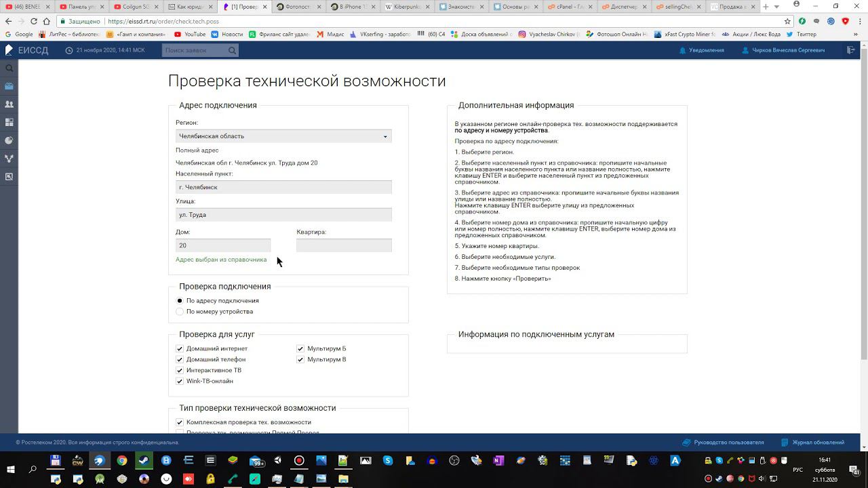Click the Квартира input field

click(344, 245)
